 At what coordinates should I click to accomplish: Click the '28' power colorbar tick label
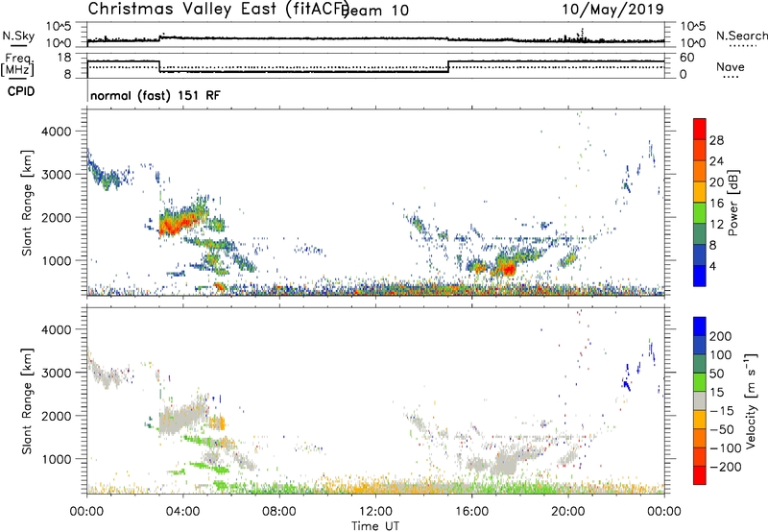pyautogui.click(x=716, y=140)
